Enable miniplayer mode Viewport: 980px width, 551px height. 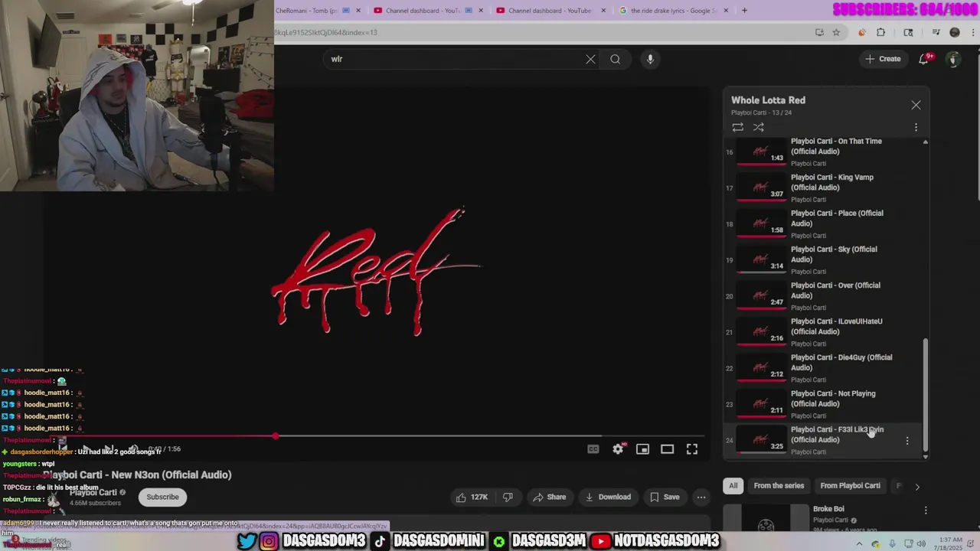642,449
